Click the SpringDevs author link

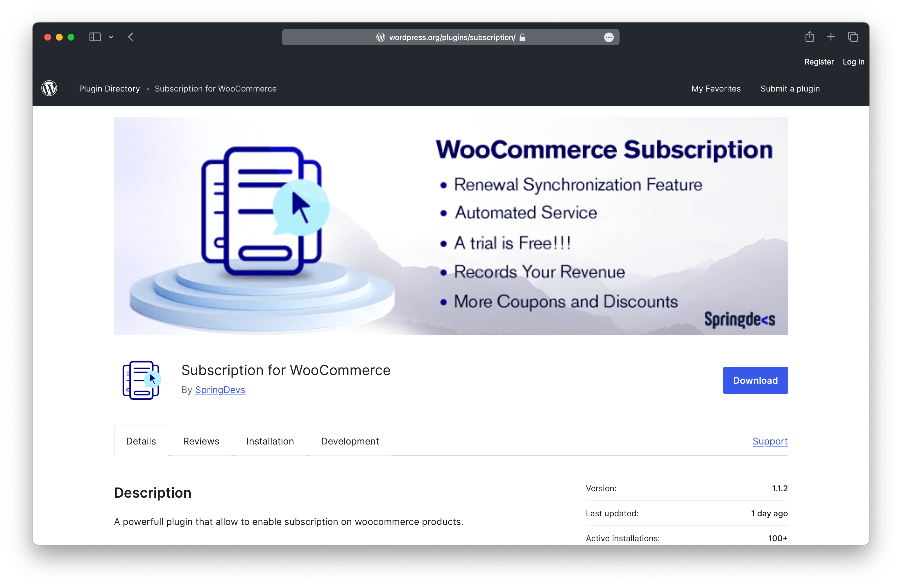coord(220,390)
